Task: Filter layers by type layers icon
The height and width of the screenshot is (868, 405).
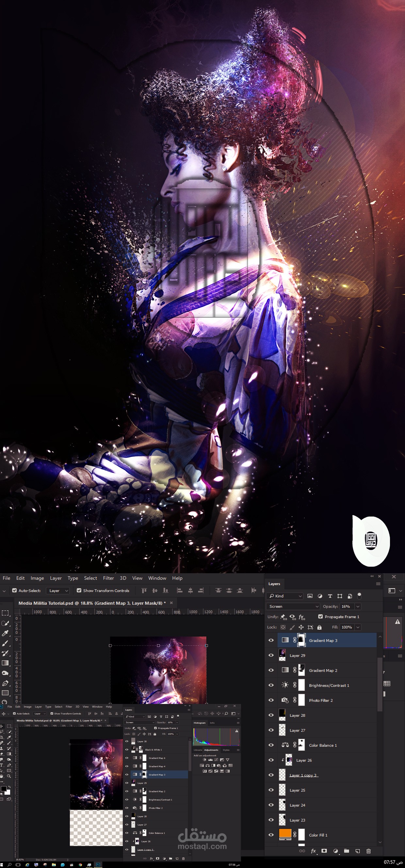Action: (x=330, y=596)
